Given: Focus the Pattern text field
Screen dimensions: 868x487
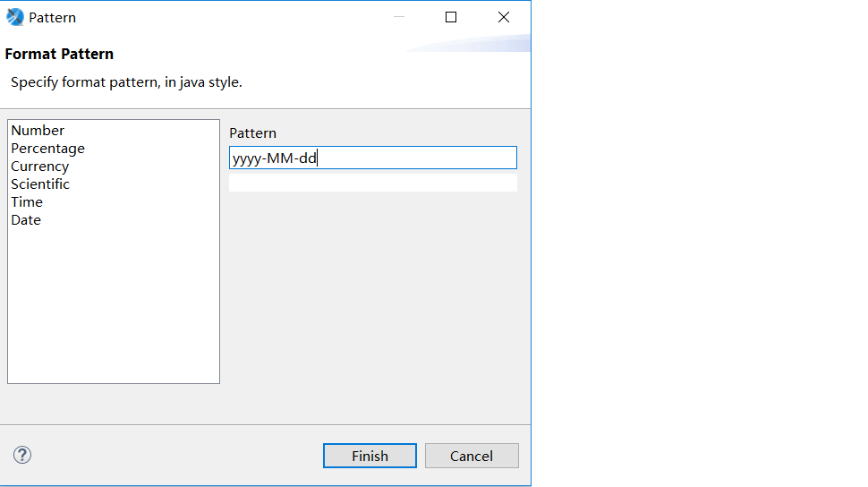Looking at the screenshot, I should (372, 158).
